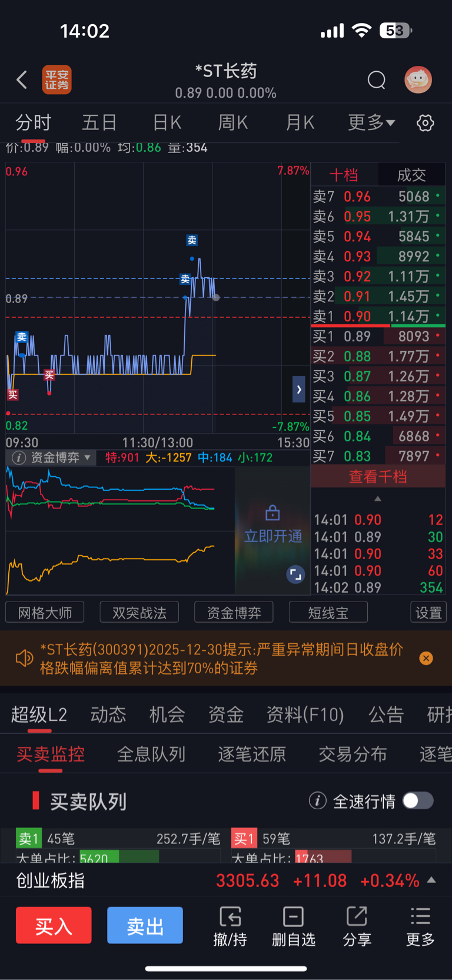Tap the risk notice text for *ST长药
The image size is (452, 980).
click(222, 659)
